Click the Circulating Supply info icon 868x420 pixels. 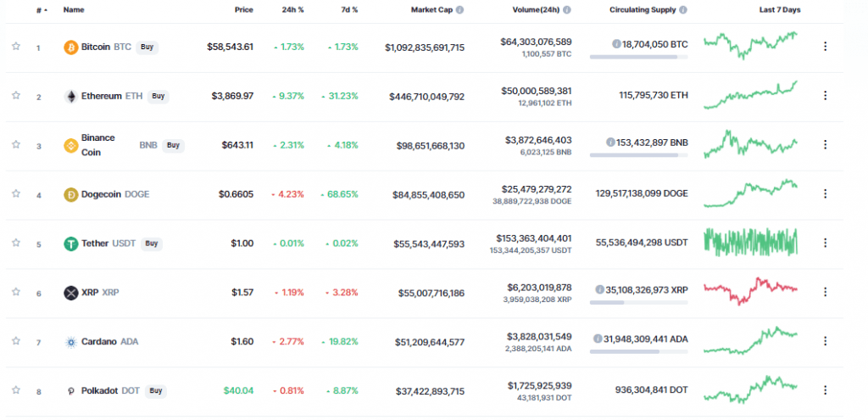coord(683,10)
